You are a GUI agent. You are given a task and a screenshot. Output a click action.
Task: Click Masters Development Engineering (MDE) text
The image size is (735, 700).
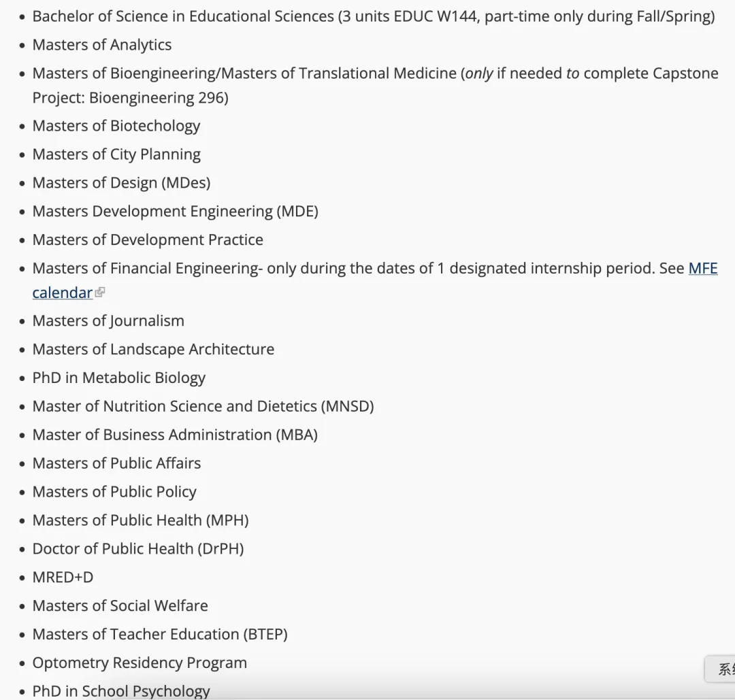[x=176, y=212]
